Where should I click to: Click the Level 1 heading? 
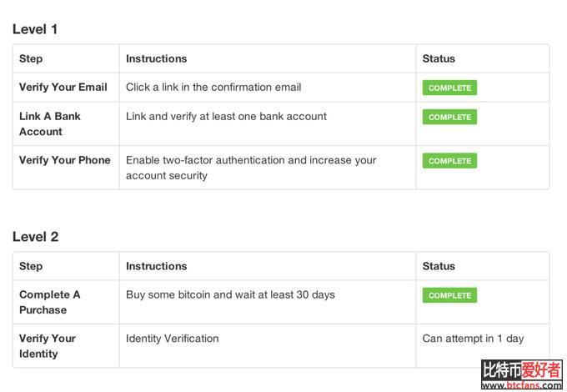point(35,29)
